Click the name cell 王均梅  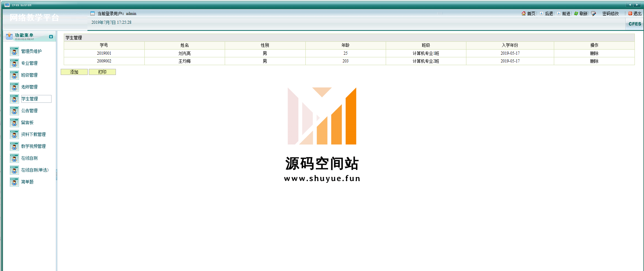pyautogui.click(x=185, y=61)
